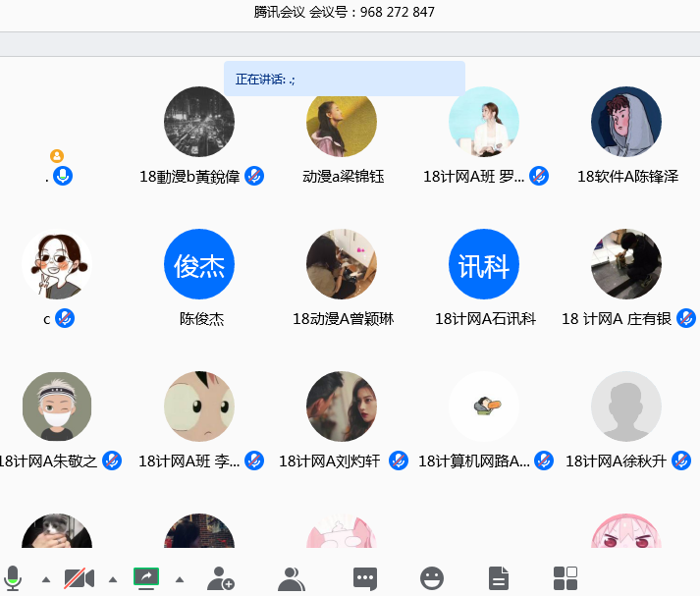Open the apps grid icon
This screenshot has width=700, height=596.
565,578
